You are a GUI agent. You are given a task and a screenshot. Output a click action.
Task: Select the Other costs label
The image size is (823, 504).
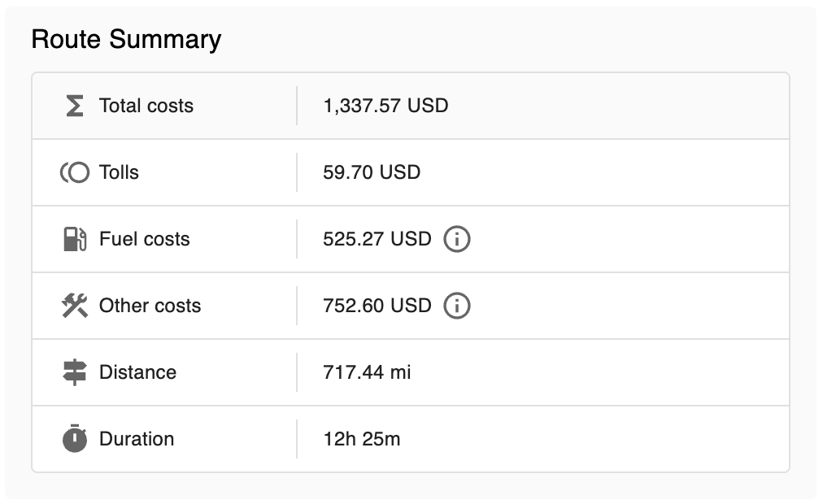coord(150,305)
